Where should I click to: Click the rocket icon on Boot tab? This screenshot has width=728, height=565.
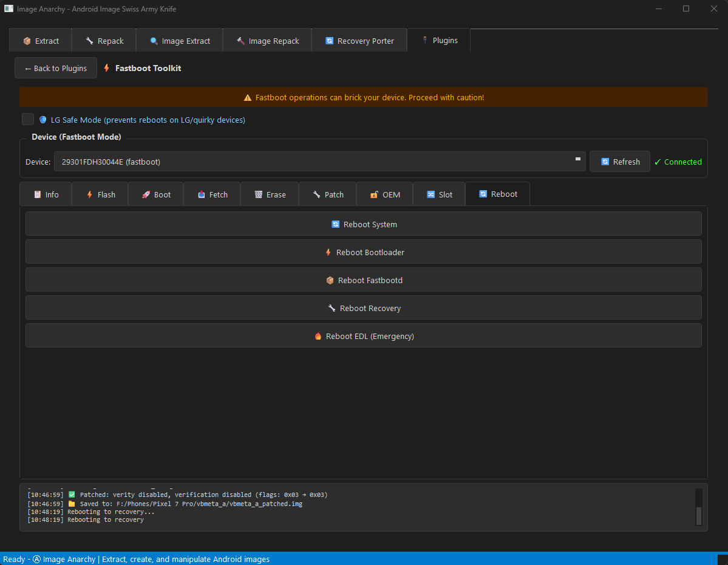point(146,194)
